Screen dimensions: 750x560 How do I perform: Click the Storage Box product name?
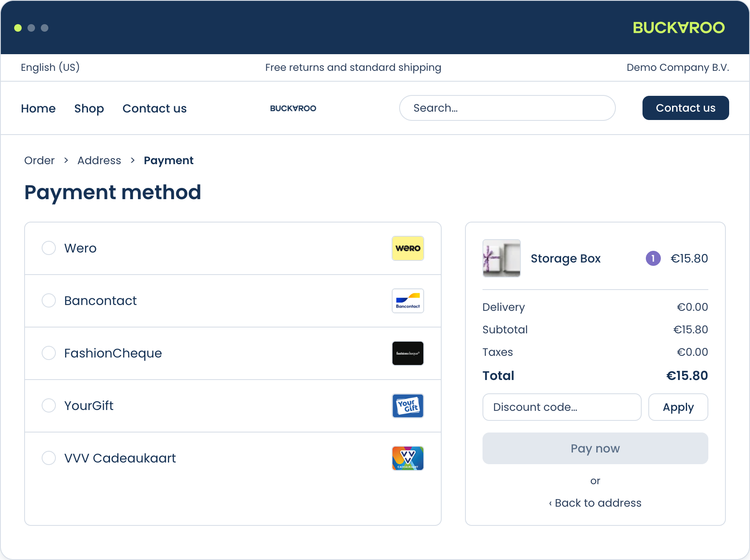[565, 258]
